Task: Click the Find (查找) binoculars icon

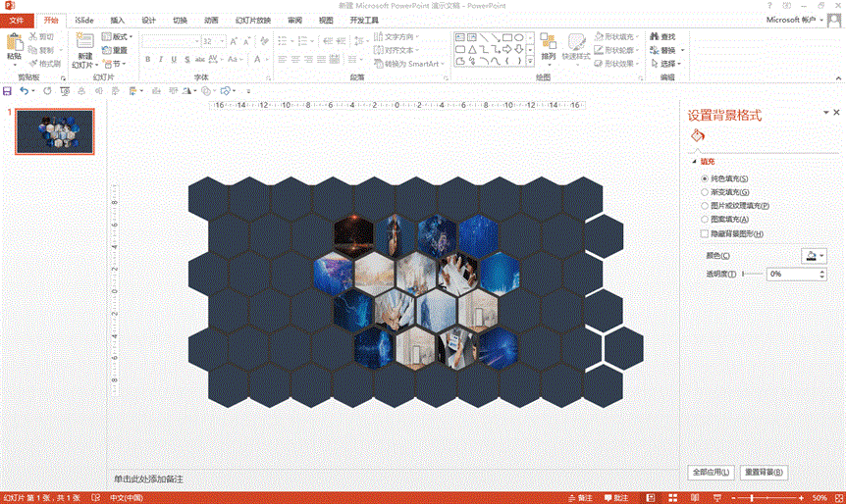Action: 651,36
